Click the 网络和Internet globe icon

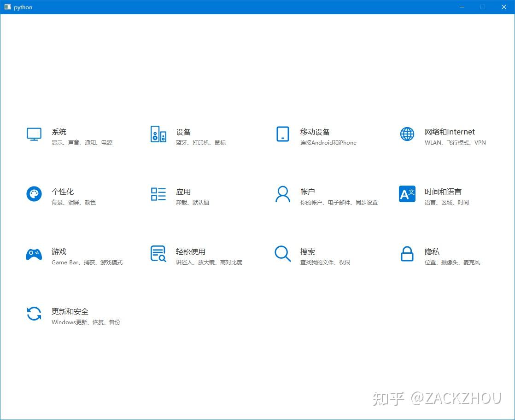(x=407, y=134)
